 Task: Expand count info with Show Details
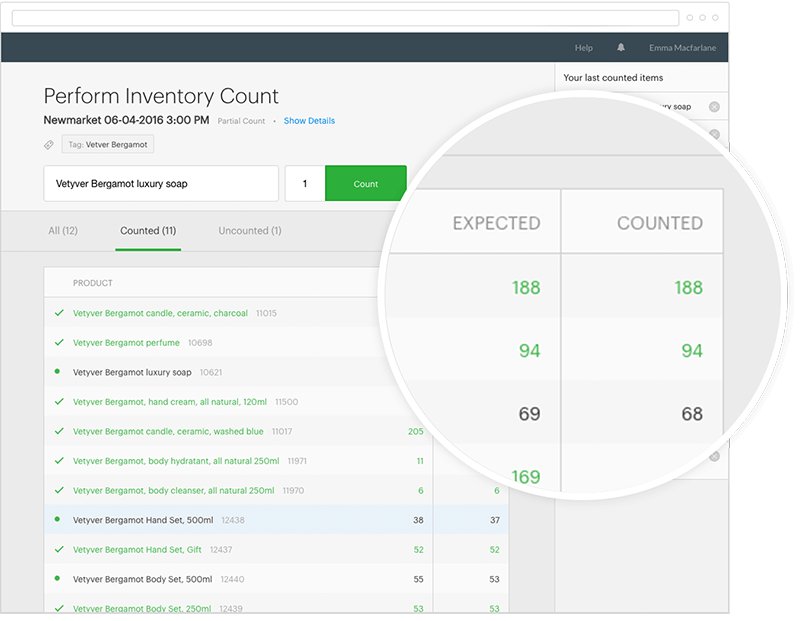pyautogui.click(x=309, y=121)
